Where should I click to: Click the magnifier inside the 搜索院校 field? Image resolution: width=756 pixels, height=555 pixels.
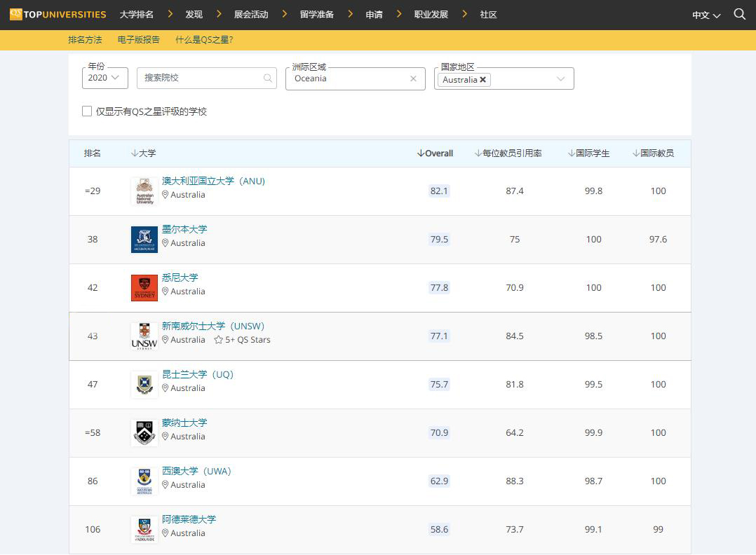(267, 78)
